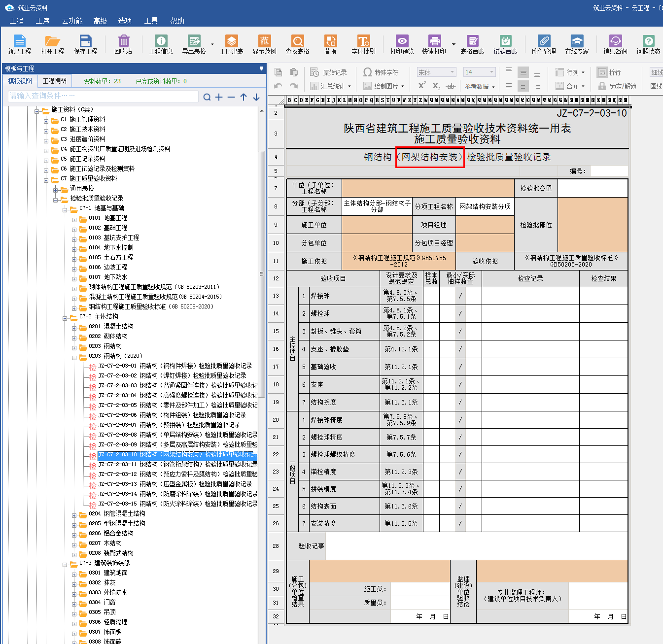This screenshot has width=663, height=644.
Task: Click the copy icon in the editing toolbar
Action: pyautogui.click(x=278, y=72)
